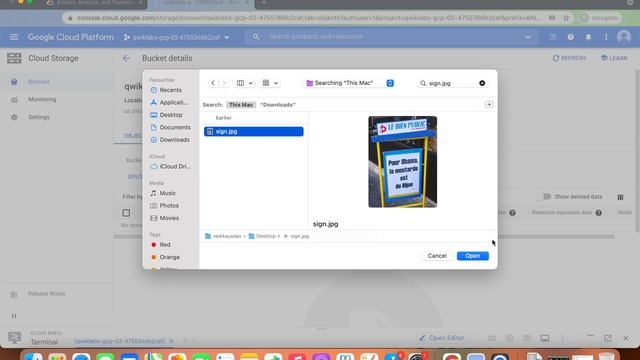Click the Learn button
This screenshot has width=640, height=360.
click(x=614, y=58)
